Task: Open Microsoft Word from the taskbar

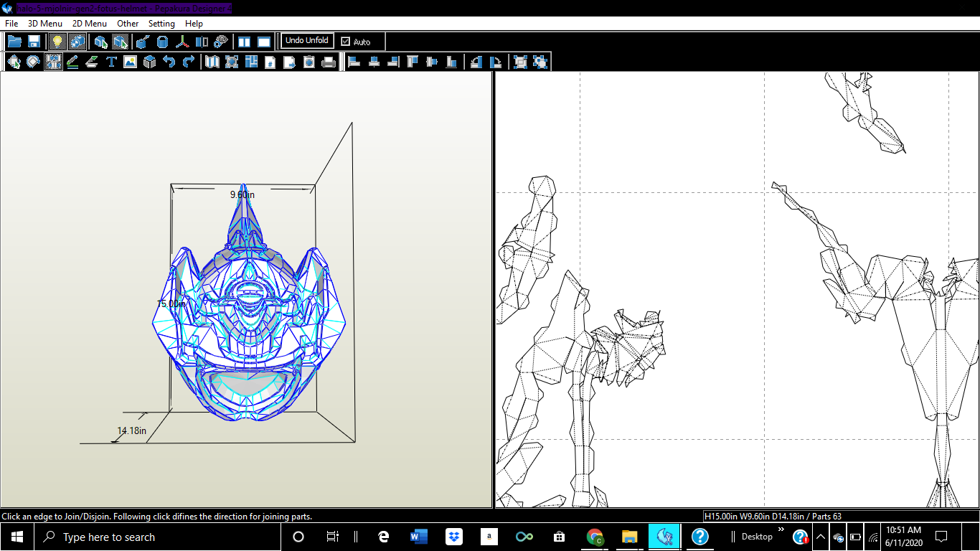Action: [418, 537]
